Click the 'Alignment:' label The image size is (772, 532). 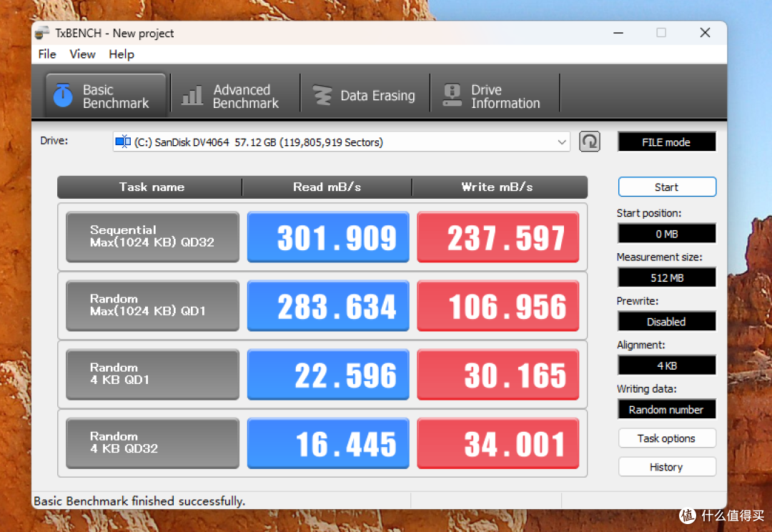pyautogui.click(x=640, y=345)
